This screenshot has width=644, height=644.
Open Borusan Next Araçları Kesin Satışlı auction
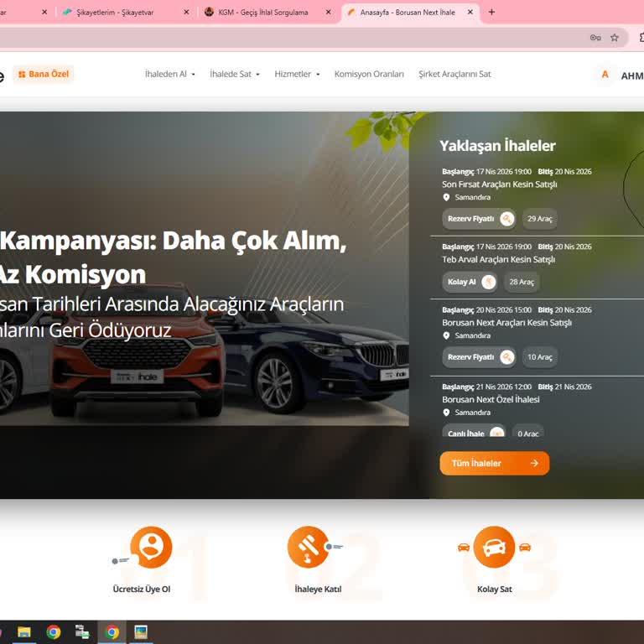click(x=506, y=323)
